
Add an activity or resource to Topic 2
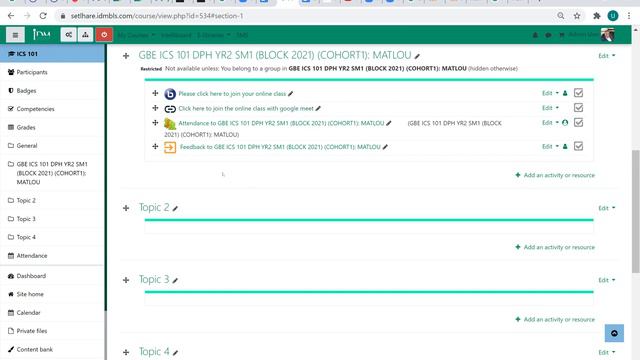tap(555, 247)
